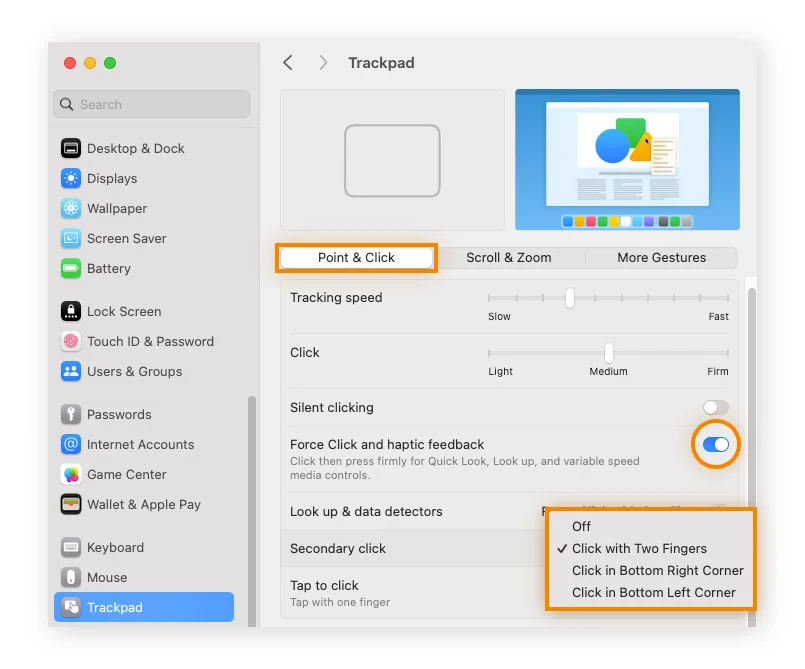The image size is (805, 669).
Task: Toggle Silent clicking switch
Action: coord(716,408)
